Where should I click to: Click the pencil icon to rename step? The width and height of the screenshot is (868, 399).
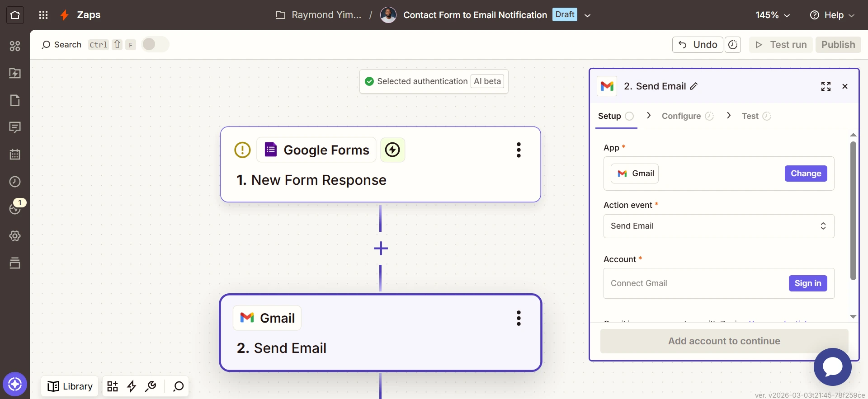tap(694, 86)
